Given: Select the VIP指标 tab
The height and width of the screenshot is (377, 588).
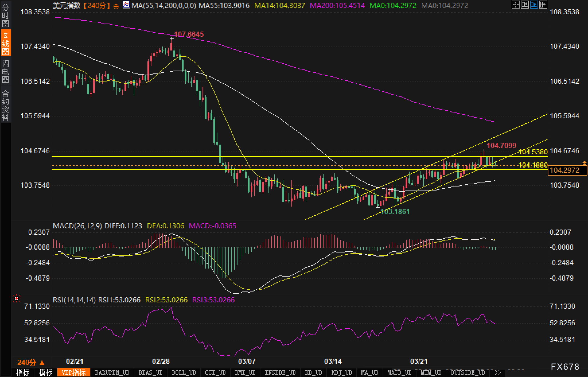Looking at the screenshot, I should [73, 372].
